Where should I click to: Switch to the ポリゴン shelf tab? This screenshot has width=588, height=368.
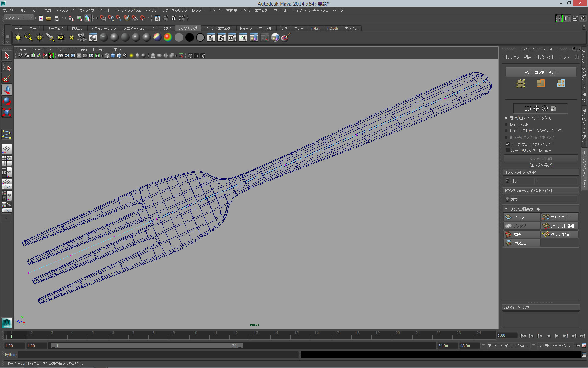pyautogui.click(x=77, y=28)
